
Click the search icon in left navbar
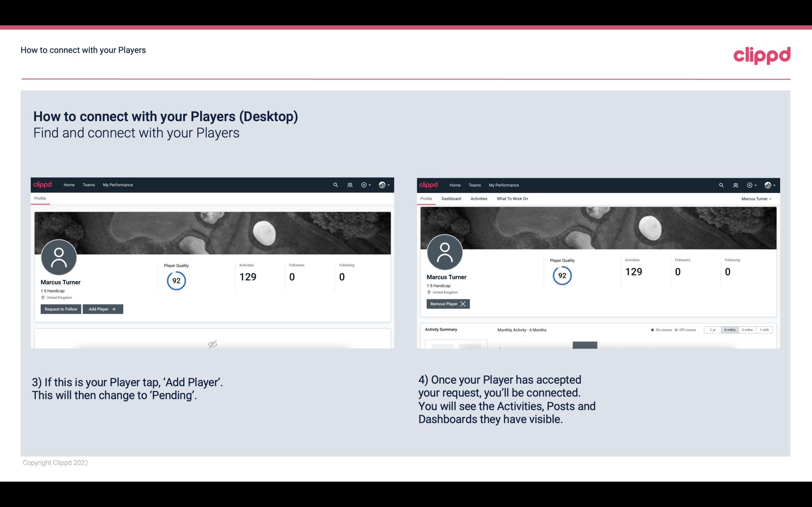tap(335, 184)
